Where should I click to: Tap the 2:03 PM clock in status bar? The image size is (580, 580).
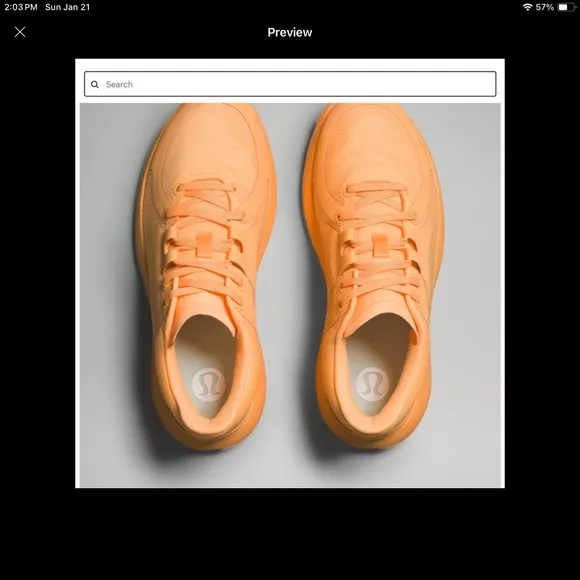click(x=21, y=7)
